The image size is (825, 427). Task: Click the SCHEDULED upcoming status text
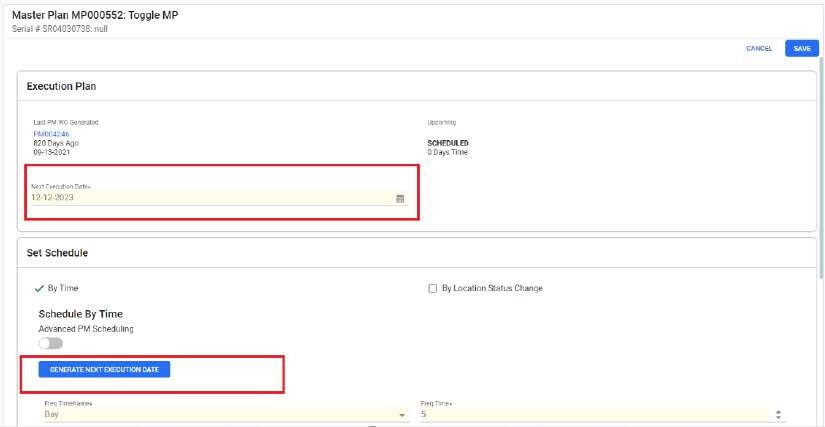pos(448,143)
